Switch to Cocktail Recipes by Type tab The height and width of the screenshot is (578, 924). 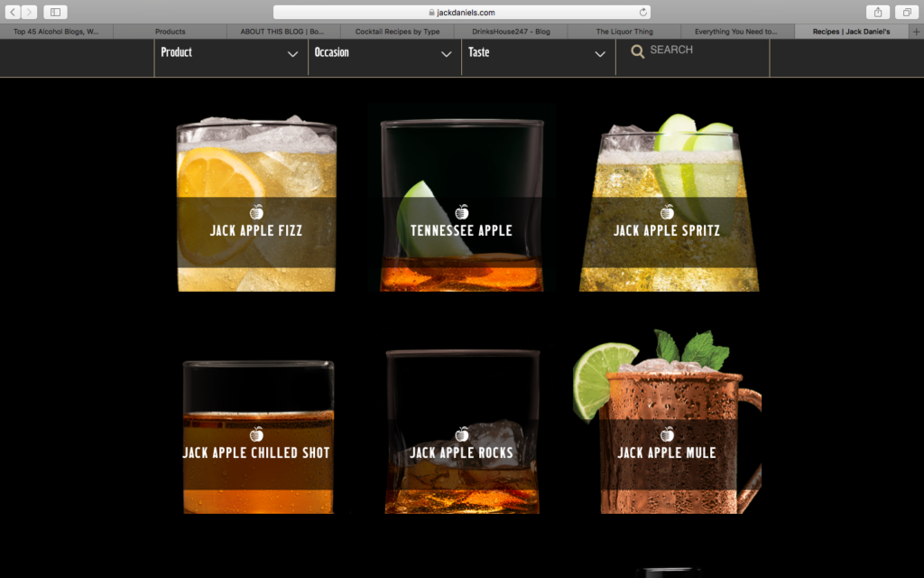click(x=397, y=32)
